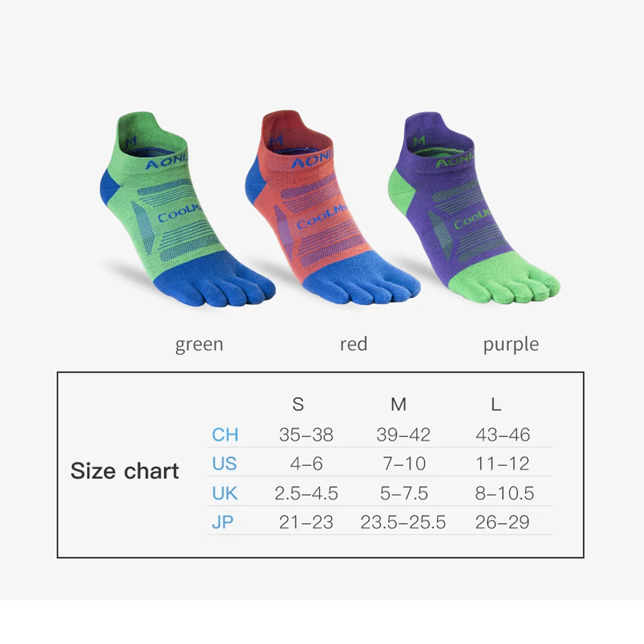Click the CH size 43–46 cell

503,435
